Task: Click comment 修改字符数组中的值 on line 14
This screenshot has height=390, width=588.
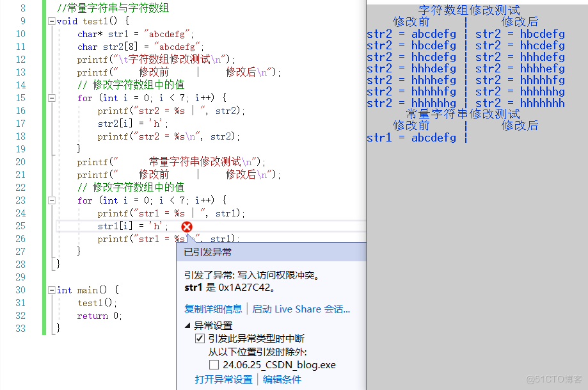Action: click(131, 85)
